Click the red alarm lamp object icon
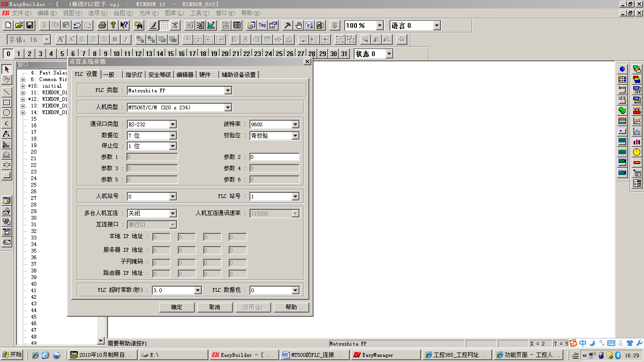Image resolution: width=644 pixels, height=362 pixels. [x=637, y=111]
